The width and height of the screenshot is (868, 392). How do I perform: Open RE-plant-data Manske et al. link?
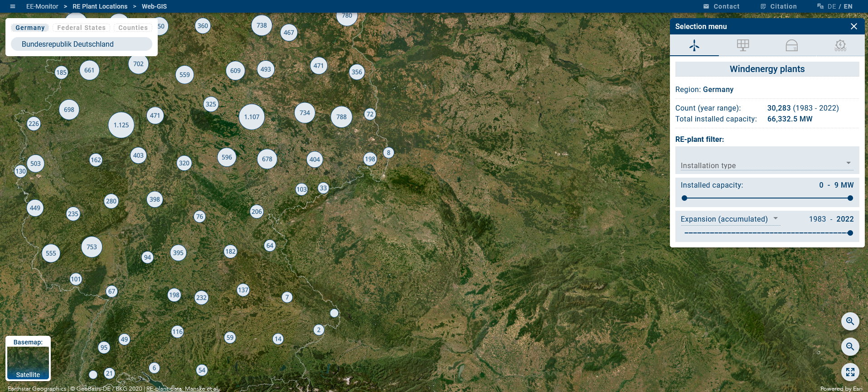[x=182, y=388]
